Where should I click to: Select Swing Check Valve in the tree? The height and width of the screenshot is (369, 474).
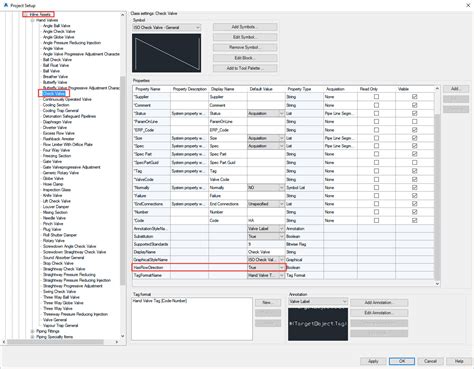[x=59, y=292]
